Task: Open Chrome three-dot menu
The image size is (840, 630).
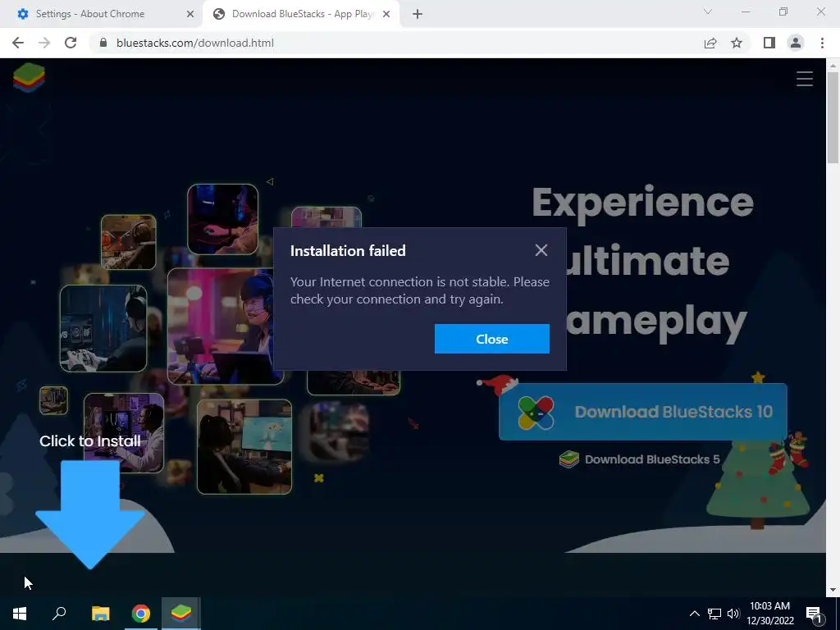Action: pyautogui.click(x=822, y=43)
